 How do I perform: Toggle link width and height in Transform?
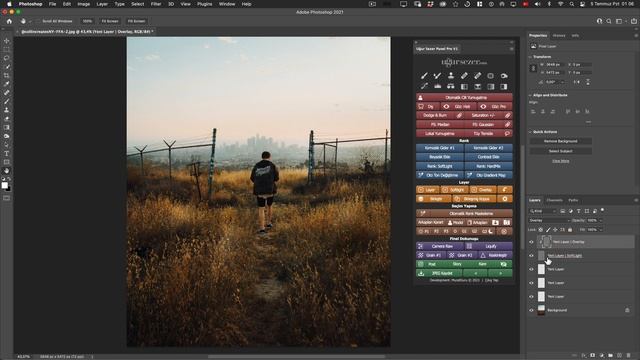(x=533, y=69)
